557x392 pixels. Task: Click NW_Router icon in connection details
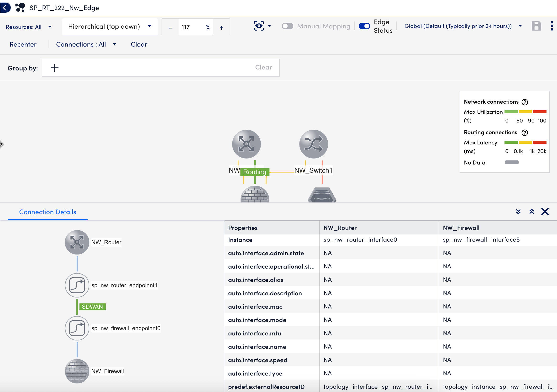click(77, 242)
